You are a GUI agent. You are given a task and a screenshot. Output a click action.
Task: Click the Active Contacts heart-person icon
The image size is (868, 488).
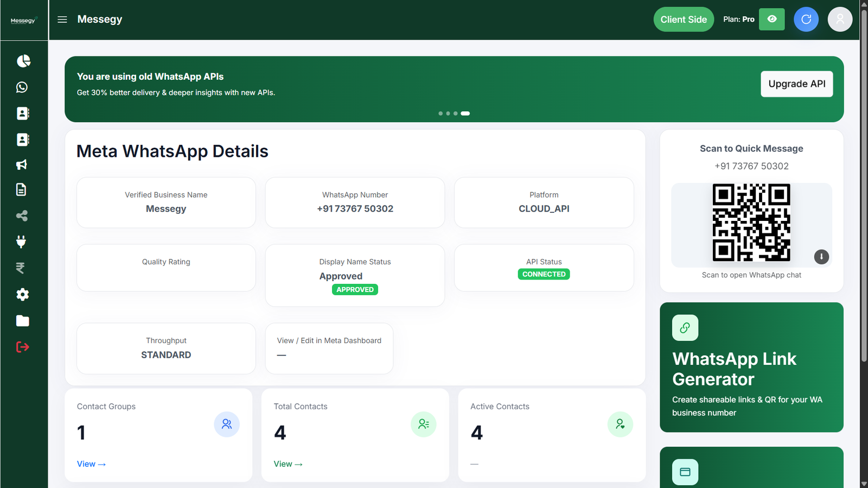[620, 424]
